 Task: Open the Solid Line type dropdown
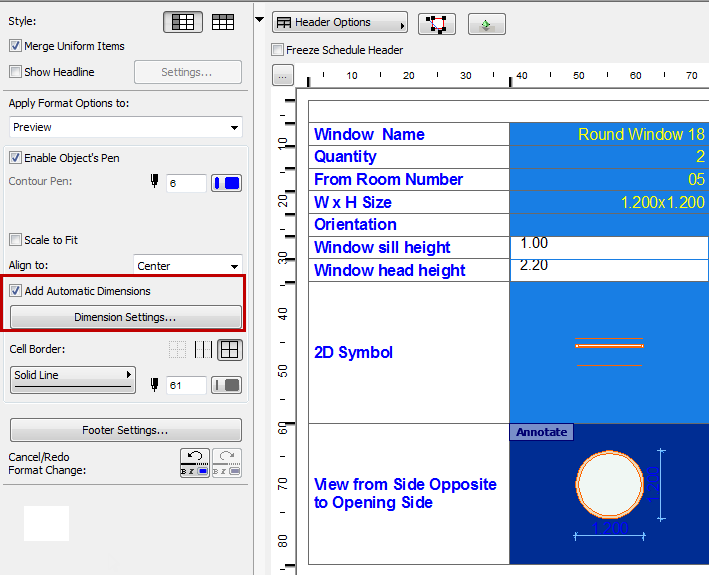pyautogui.click(x=73, y=380)
